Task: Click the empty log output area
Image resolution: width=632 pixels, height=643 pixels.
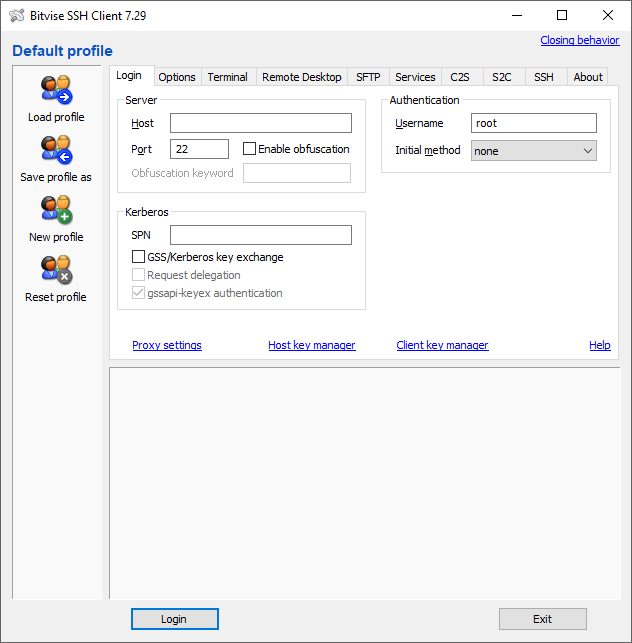Action: [365, 483]
